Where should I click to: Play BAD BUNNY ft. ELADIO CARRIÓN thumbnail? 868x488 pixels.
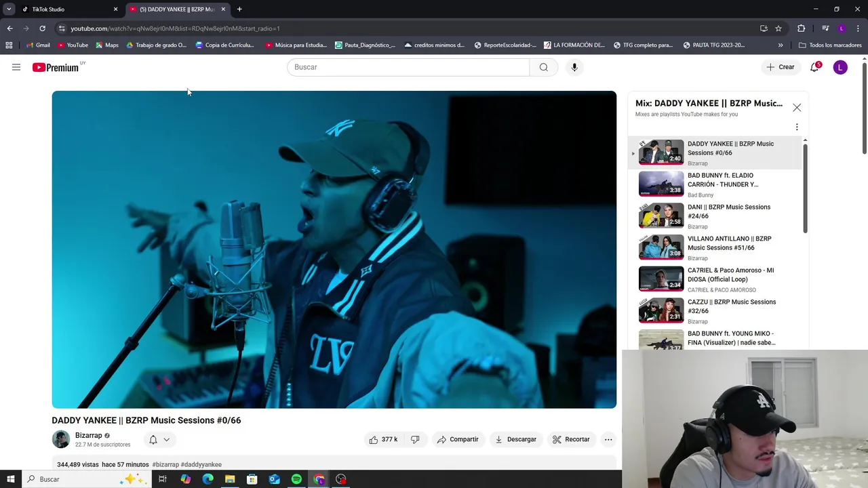click(661, 184)
